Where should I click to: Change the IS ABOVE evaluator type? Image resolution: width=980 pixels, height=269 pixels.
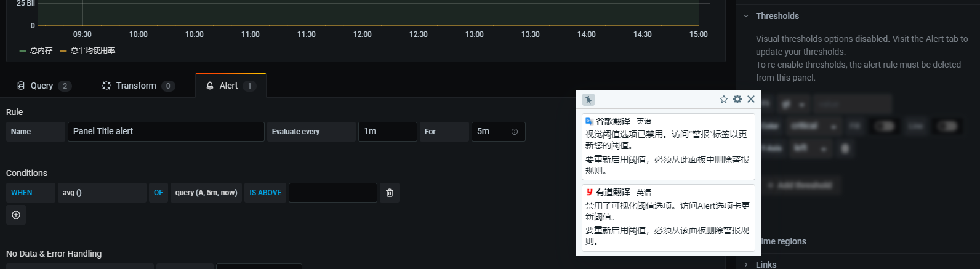click(x=265, y=193)
